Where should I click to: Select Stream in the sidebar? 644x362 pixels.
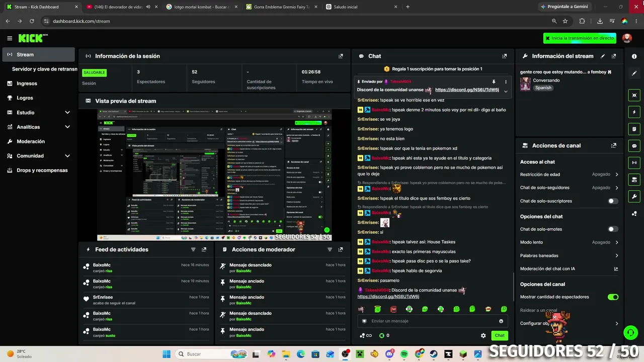point(38,55)
